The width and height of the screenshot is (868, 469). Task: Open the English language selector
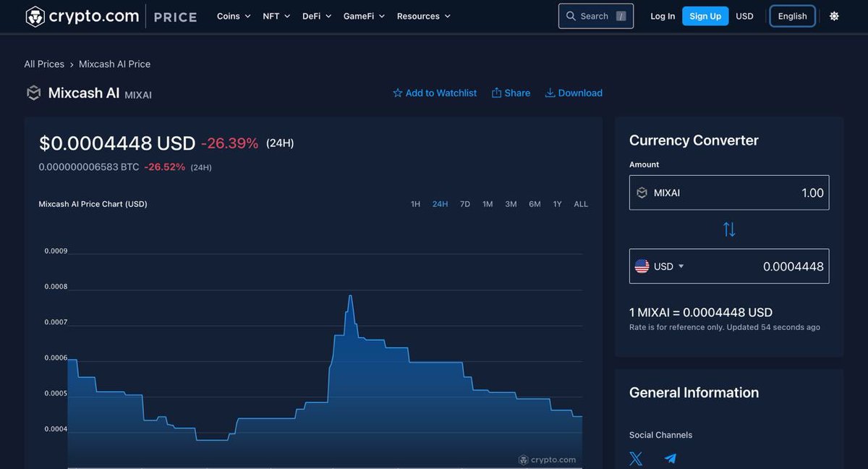pyautogui.click(x=793, y=16)
